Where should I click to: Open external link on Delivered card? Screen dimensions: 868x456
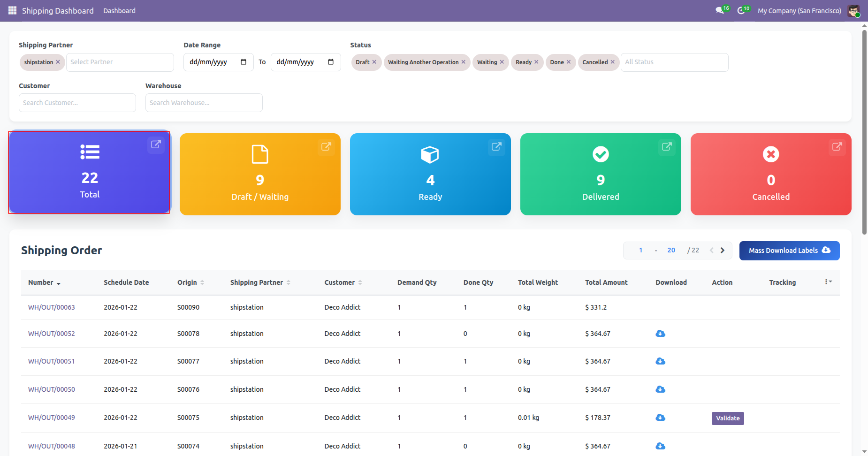click(667, 147)
